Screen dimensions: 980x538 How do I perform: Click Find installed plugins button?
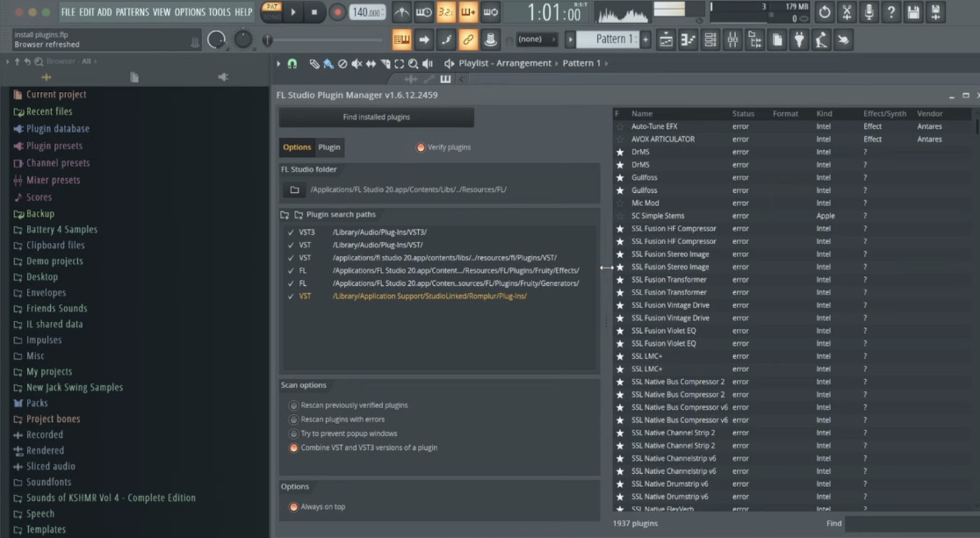coord(376,117)
